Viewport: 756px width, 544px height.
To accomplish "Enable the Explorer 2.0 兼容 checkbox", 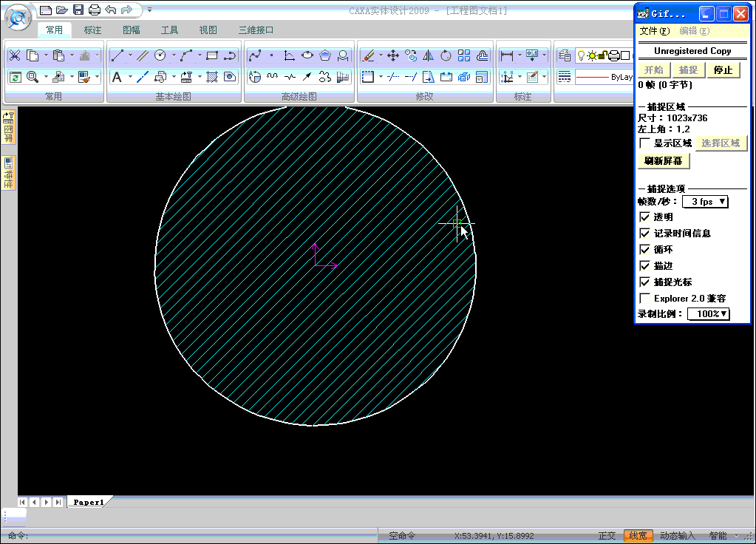I will click(644, 299).
